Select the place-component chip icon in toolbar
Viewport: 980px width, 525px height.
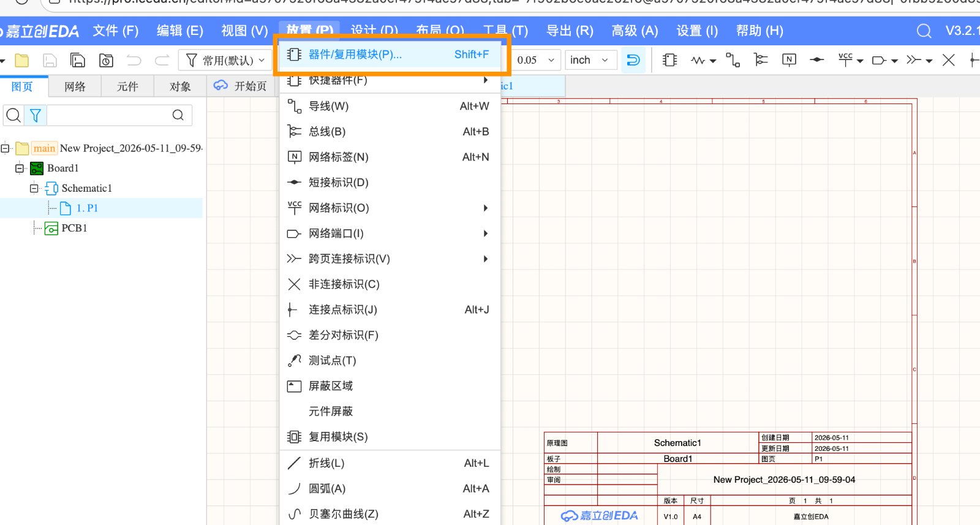tap(669, 60)
